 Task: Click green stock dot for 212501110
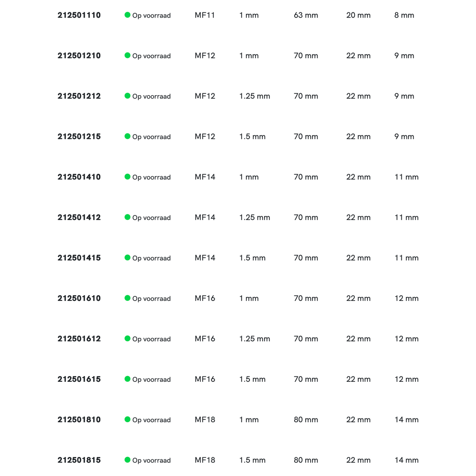(128, 15)
